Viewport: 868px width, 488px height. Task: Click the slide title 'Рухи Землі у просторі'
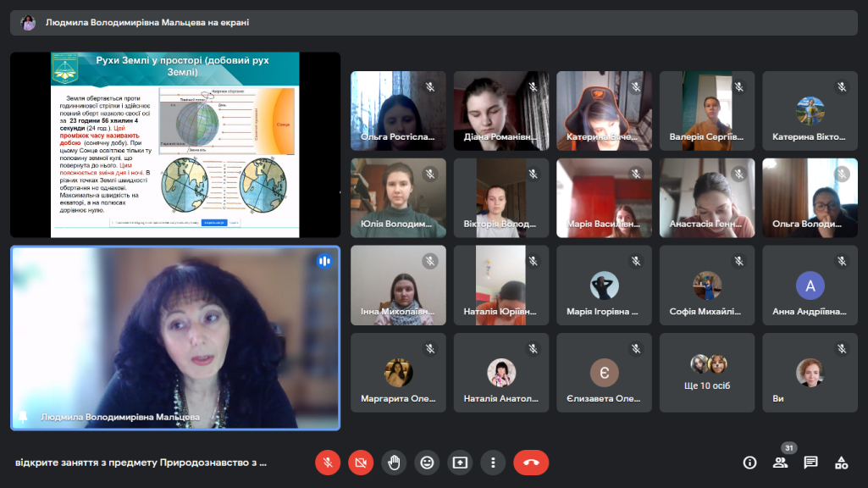183,66
